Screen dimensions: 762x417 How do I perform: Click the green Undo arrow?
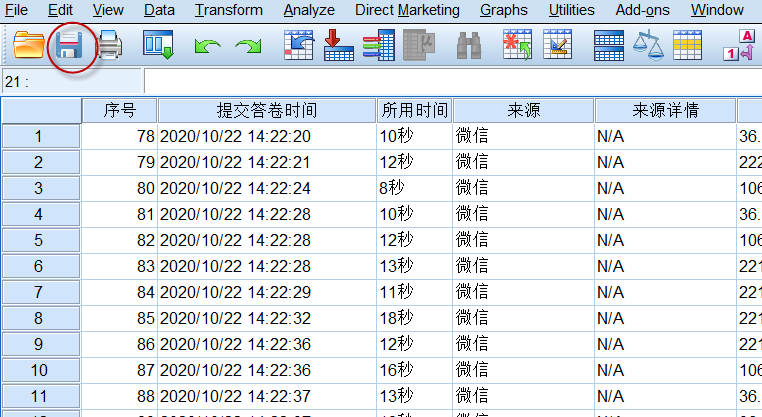208,46
